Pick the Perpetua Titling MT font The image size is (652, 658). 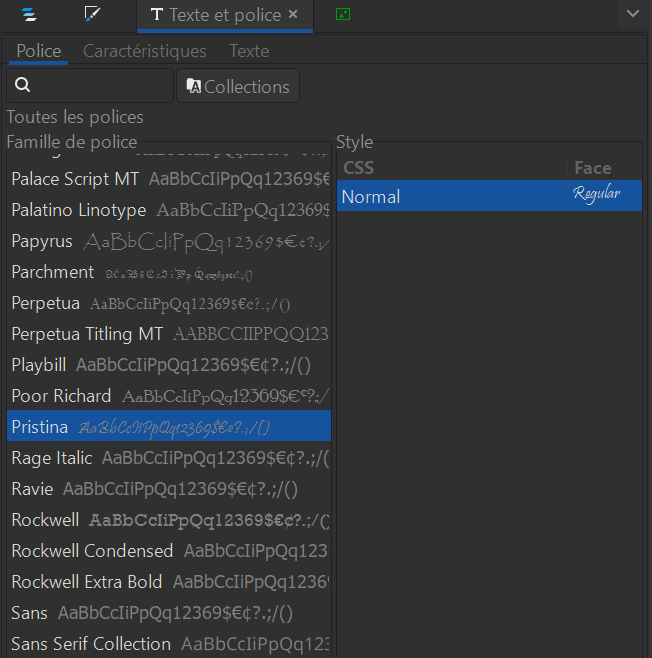(x=87, y=334)
